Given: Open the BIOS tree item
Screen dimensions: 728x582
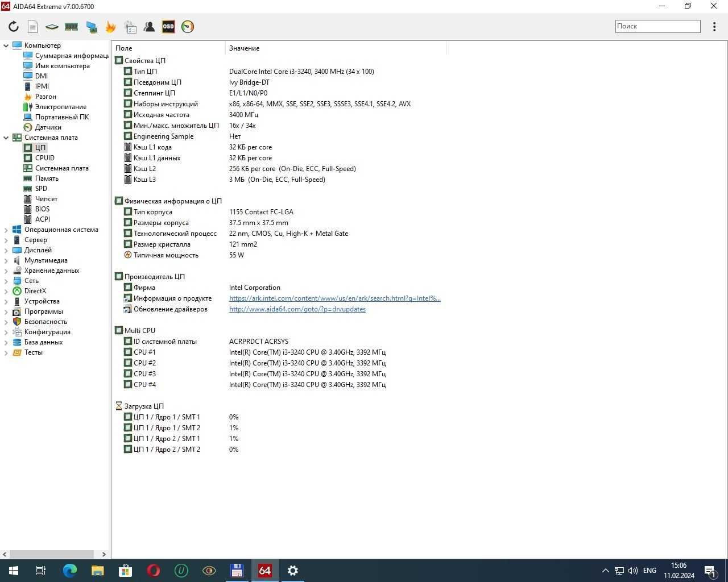Looking at the screenshot, I should click(42, 209).
